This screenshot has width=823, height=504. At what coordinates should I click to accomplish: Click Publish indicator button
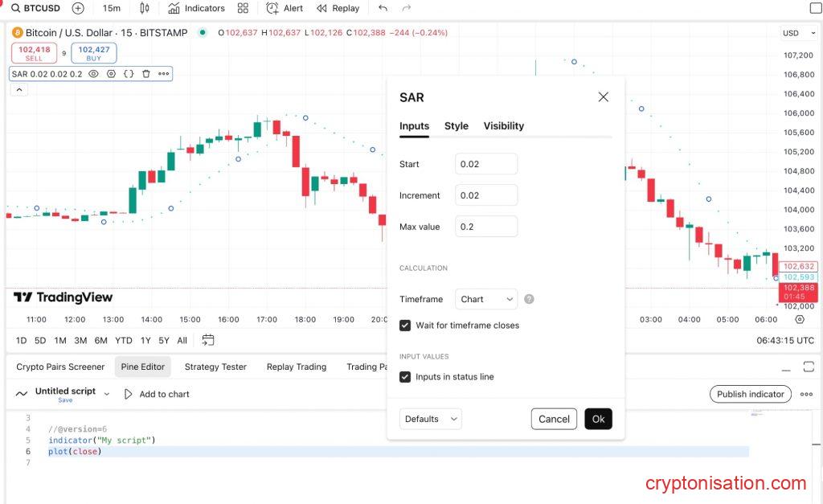(751, 394)
